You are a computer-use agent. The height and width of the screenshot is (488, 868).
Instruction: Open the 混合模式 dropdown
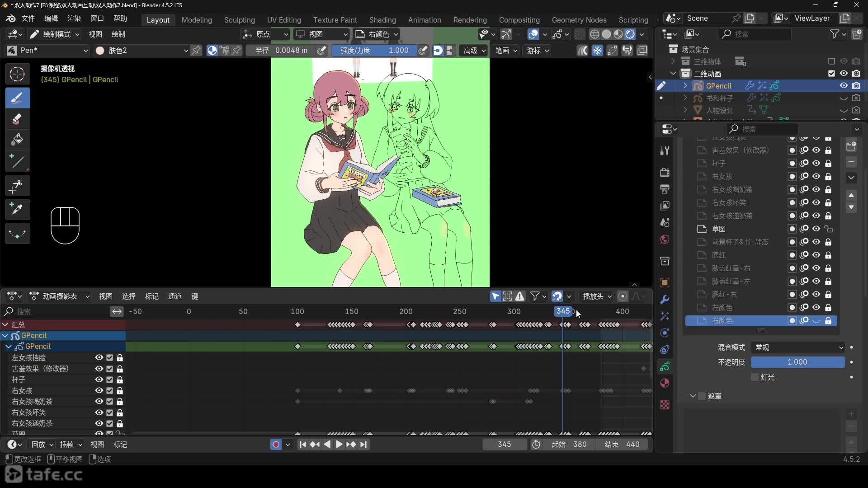797,347
